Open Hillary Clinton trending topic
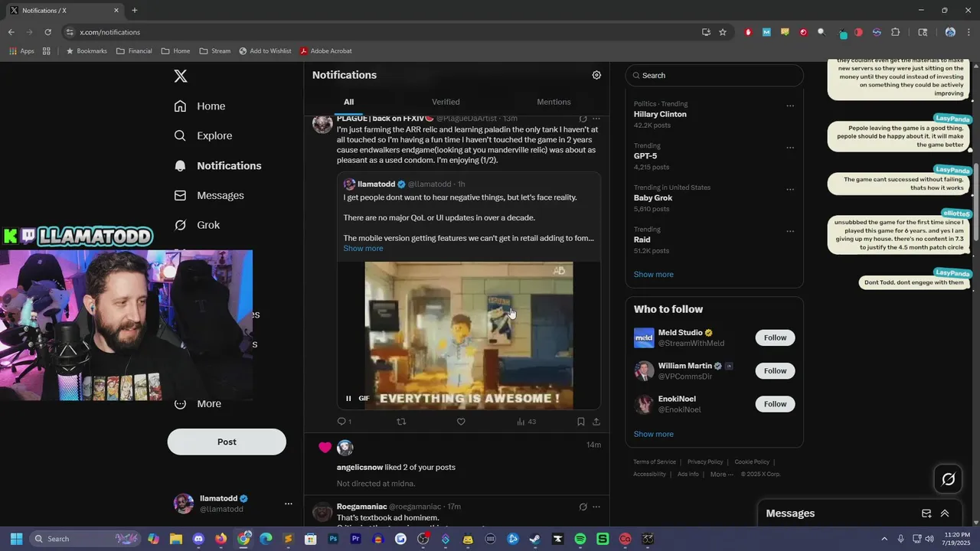This screenshot has height=551, width=980. (x=660, y=114)
